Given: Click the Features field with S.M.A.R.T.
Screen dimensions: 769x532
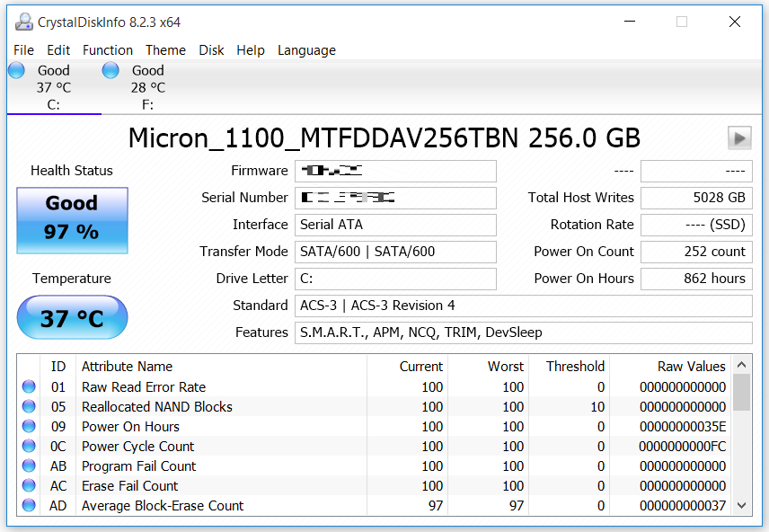Looking at the screenshot, I should click(523, 332).
